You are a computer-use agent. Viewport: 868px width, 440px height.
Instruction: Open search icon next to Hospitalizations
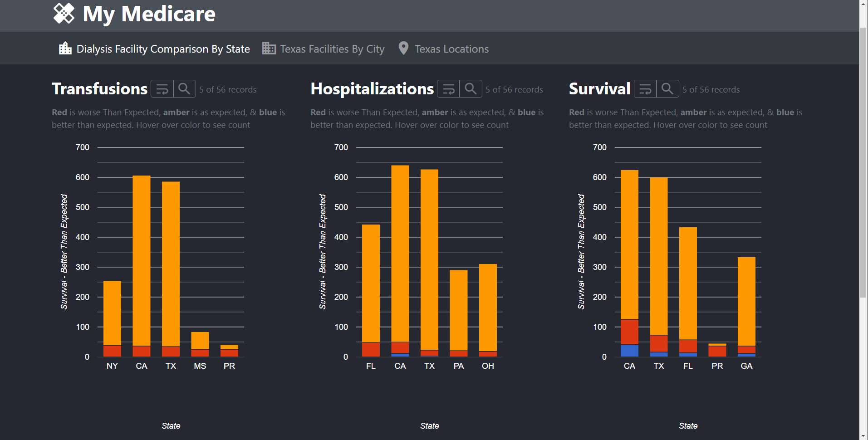click(x=471, y=89)
